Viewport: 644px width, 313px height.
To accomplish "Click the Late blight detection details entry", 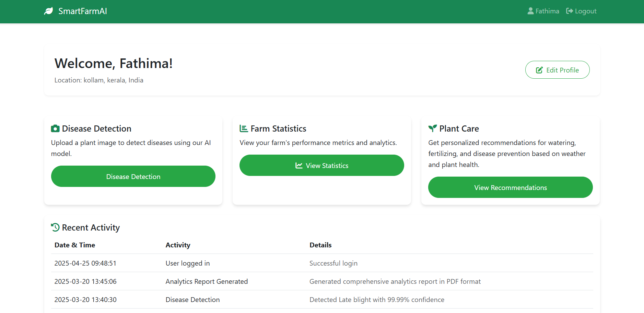I will click(377, 300).
